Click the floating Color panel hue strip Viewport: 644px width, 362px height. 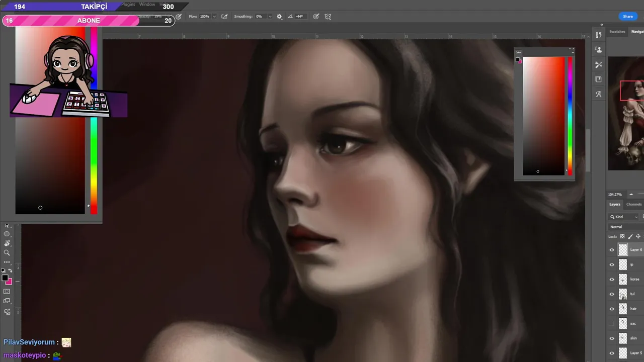click(570, 116)
